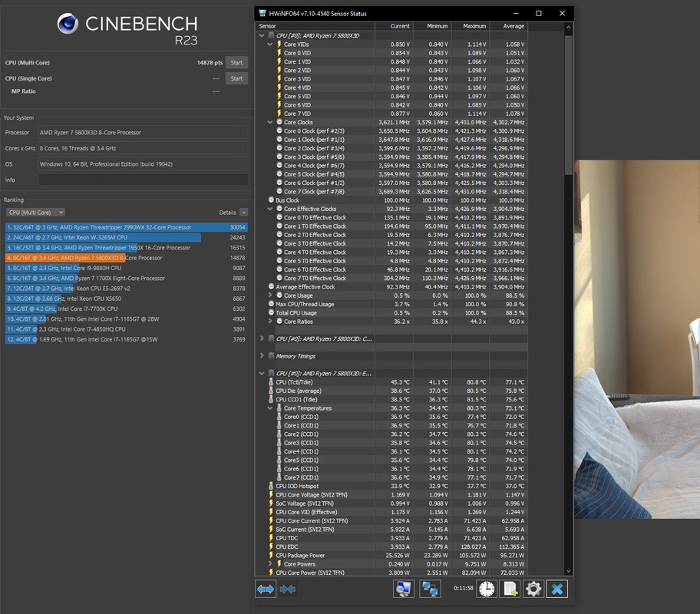Select the CPU Core Voltage (SVI2 TFN) row

point(391,495)
